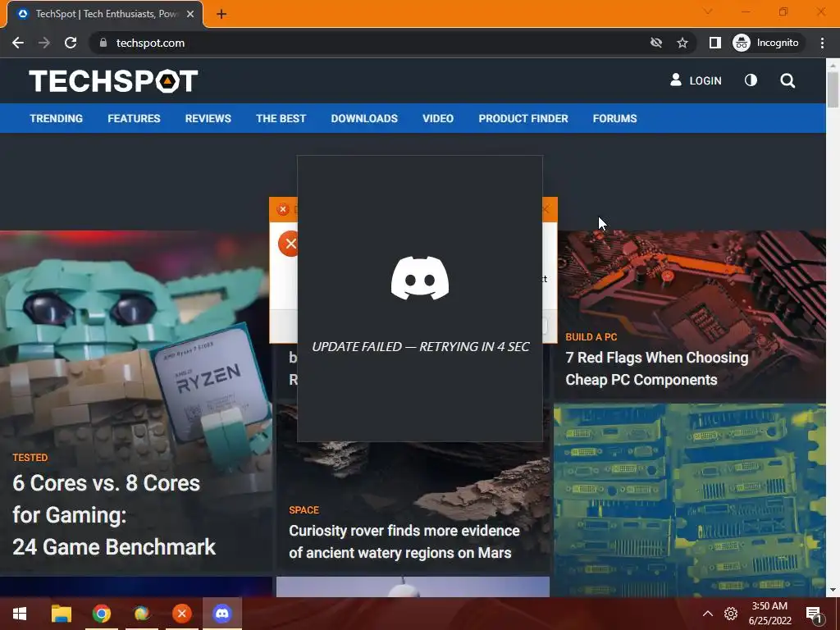
Task: Click the Discord logo in updater window
Action: (420, 278)
